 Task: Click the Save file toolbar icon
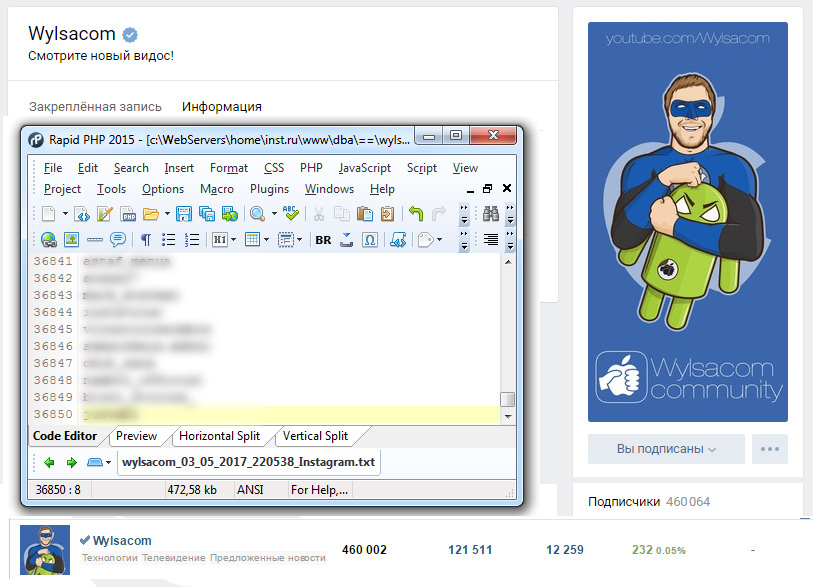(184, 213)
